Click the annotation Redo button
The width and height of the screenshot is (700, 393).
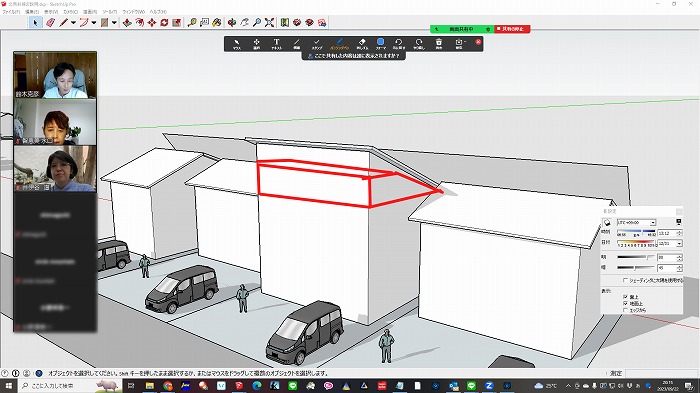419,44
